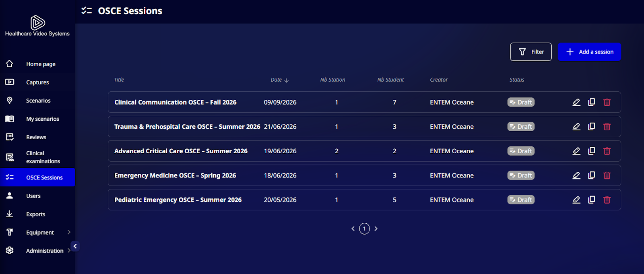This screenshot has height=274, width=644.
Task: Click the pencil icon for Emergency Medicine OSCE
Action: 576,175
